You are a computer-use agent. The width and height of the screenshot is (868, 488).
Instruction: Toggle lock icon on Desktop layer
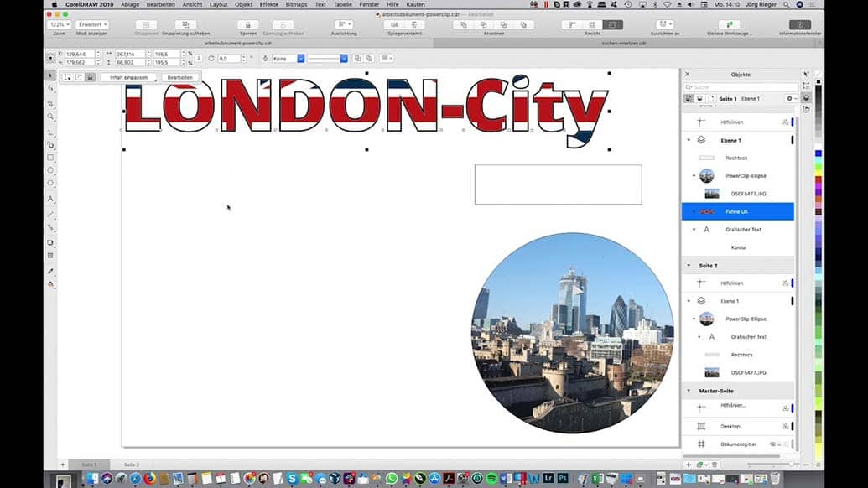pyautogui.click(x=785, y=427)
